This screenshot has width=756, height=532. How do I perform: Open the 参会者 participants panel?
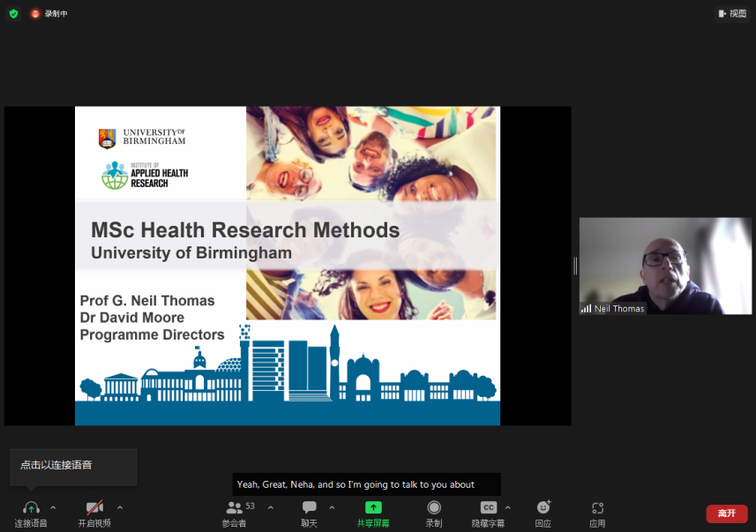[x=235, y=513]
